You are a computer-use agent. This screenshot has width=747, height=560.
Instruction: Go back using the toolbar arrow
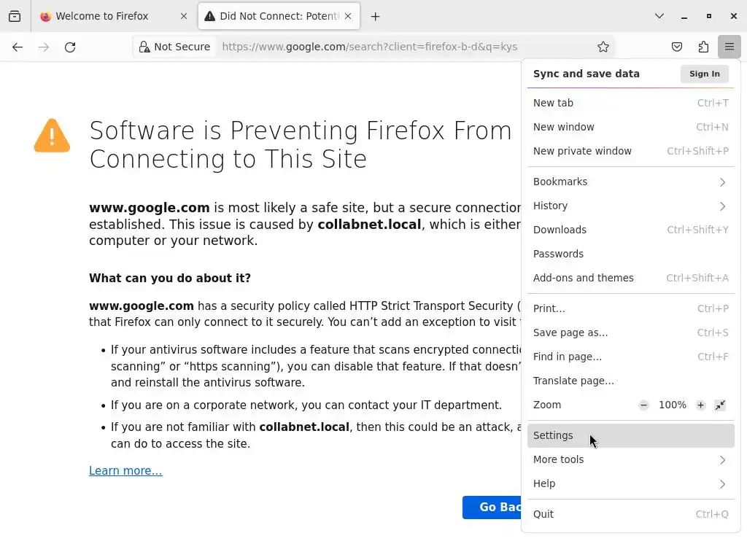click(18, 47)
